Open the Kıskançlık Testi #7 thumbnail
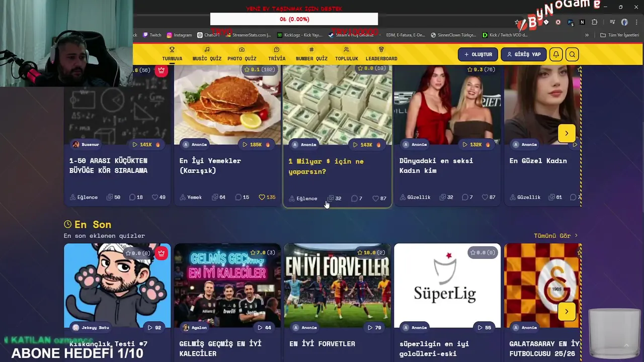This screenshot has width=644, height=362. click(117, 286)
